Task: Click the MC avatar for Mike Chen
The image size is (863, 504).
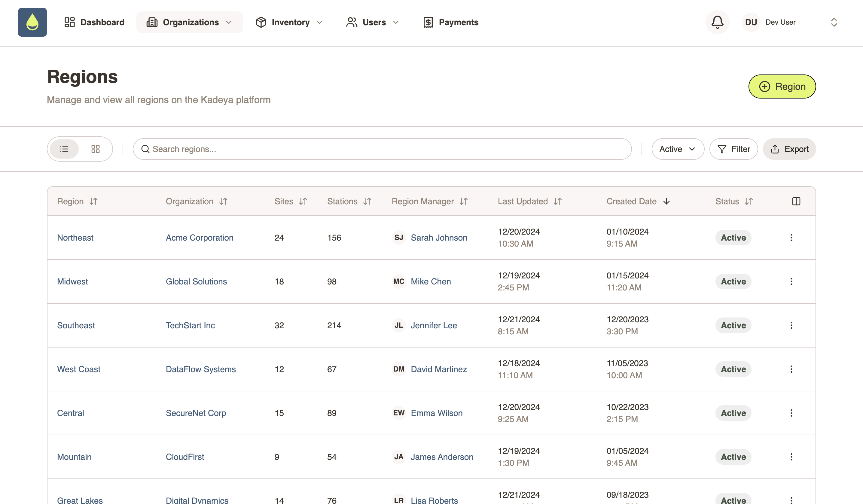Action: 399,281
